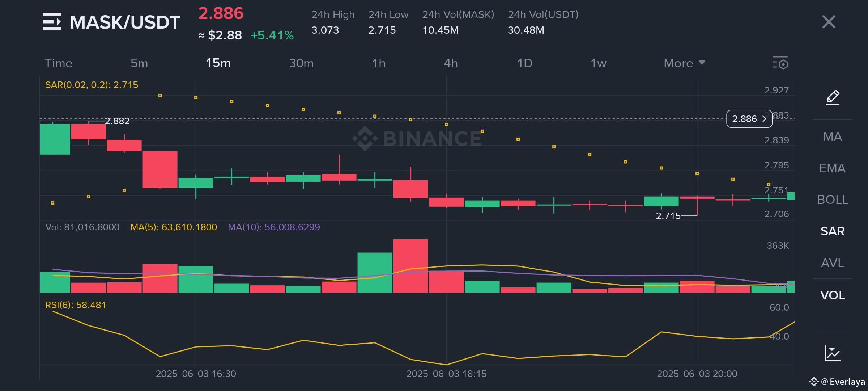Expand the More intervals dropdown
The height and width of the screenshot is (391, 868).
point(684,63)
